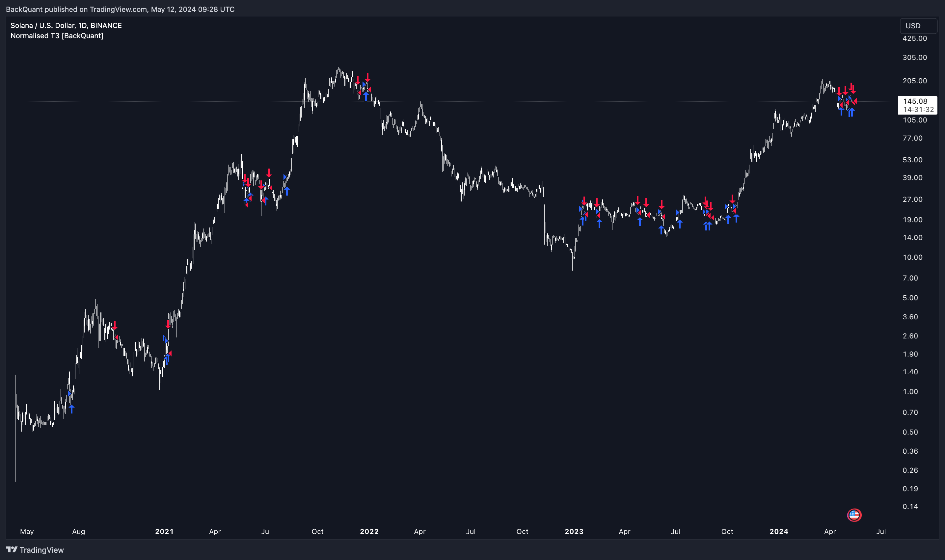Click the Solana / U.S. Dollar symbol title
945x560 pixels.
click(66, 25)
